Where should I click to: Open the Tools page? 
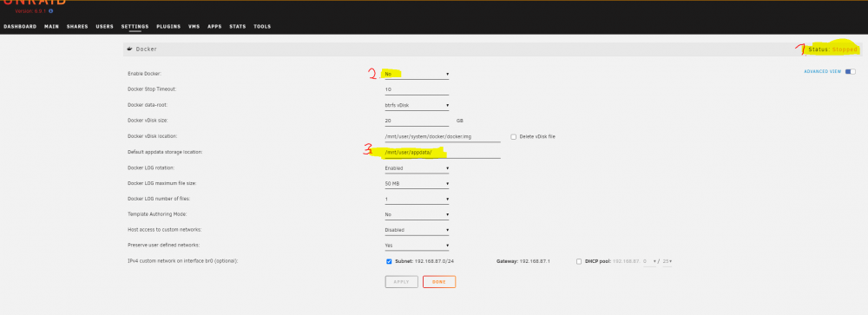pos(262,27)
